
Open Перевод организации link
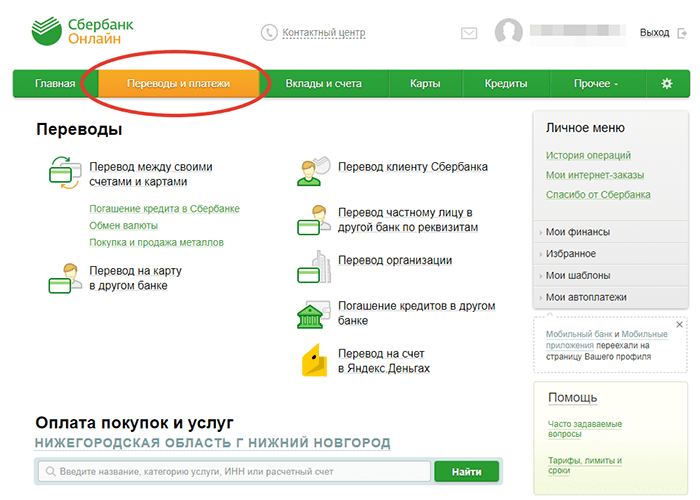click(x=395, y=260)
